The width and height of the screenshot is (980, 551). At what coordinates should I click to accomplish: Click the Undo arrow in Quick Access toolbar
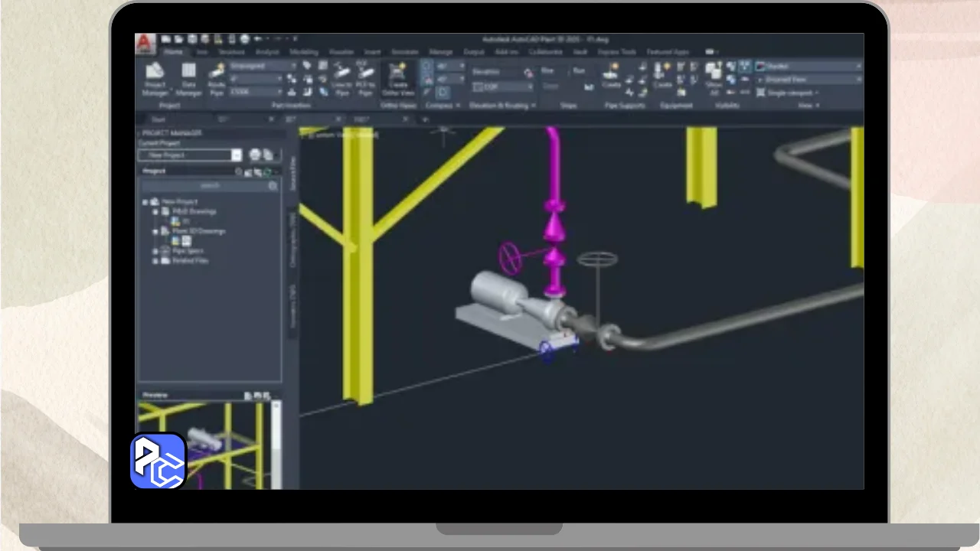[258, 39]
